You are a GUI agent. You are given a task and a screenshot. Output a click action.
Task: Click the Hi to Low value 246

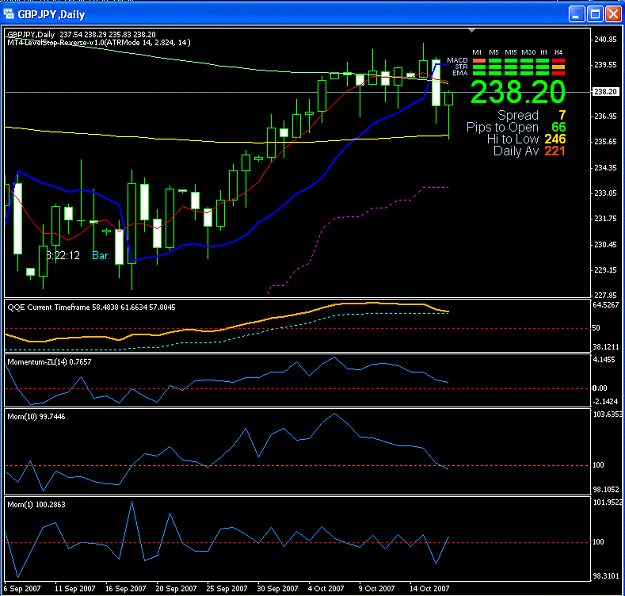click(x=555, y=139)
